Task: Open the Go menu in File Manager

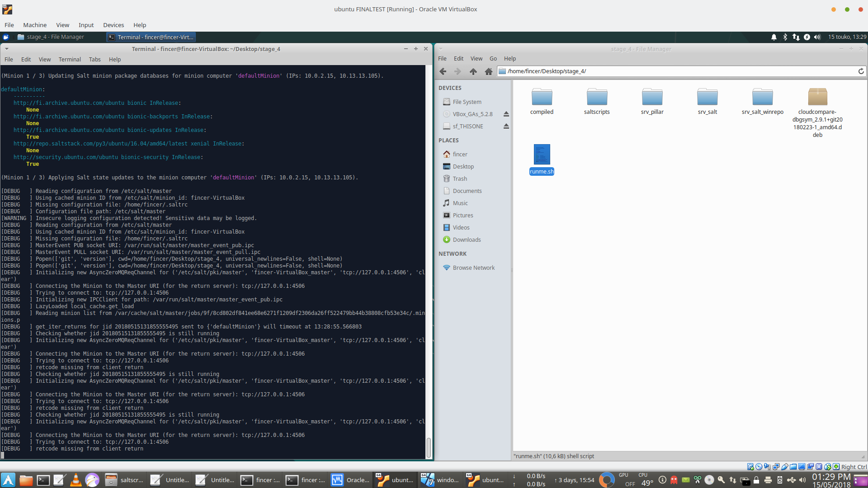Action: (493, 59)
